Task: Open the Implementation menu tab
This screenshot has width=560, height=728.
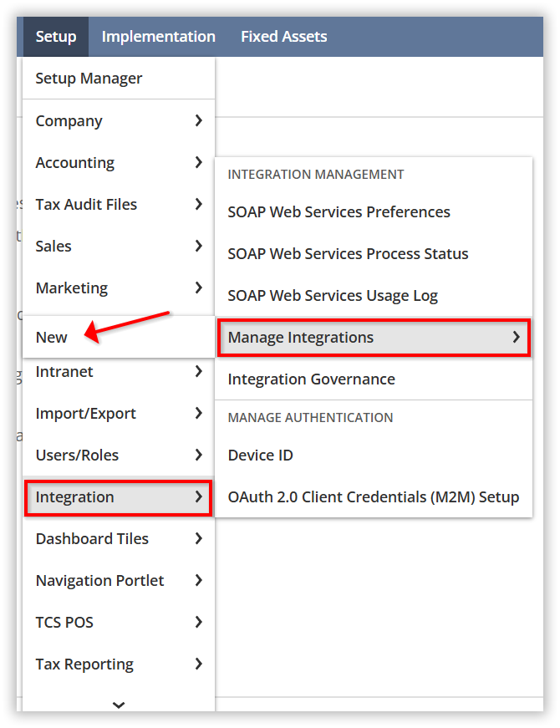Action: [x=158, y=37]
